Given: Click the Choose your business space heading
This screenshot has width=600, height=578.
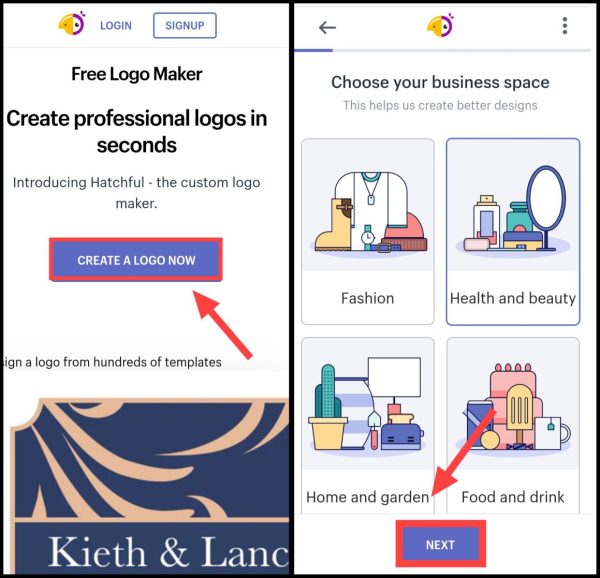Looking at the screenshot, I should [x=440, y=82].
